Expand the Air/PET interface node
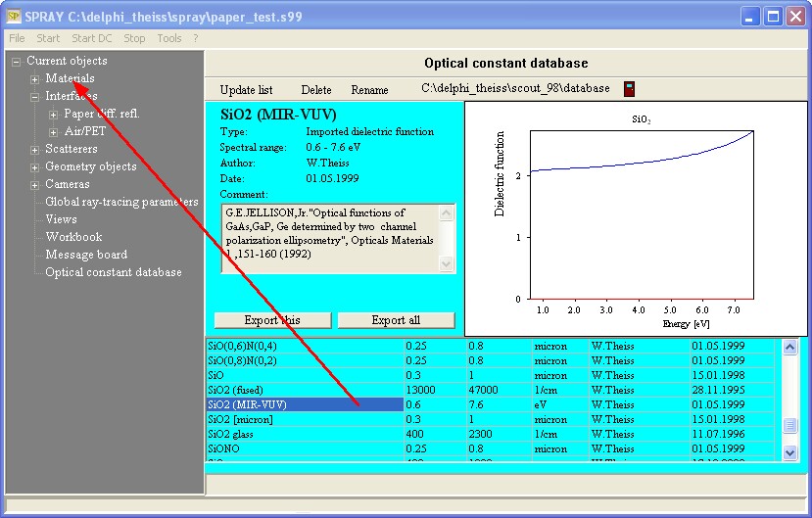 pyautogui.click(x=54, y=132)
